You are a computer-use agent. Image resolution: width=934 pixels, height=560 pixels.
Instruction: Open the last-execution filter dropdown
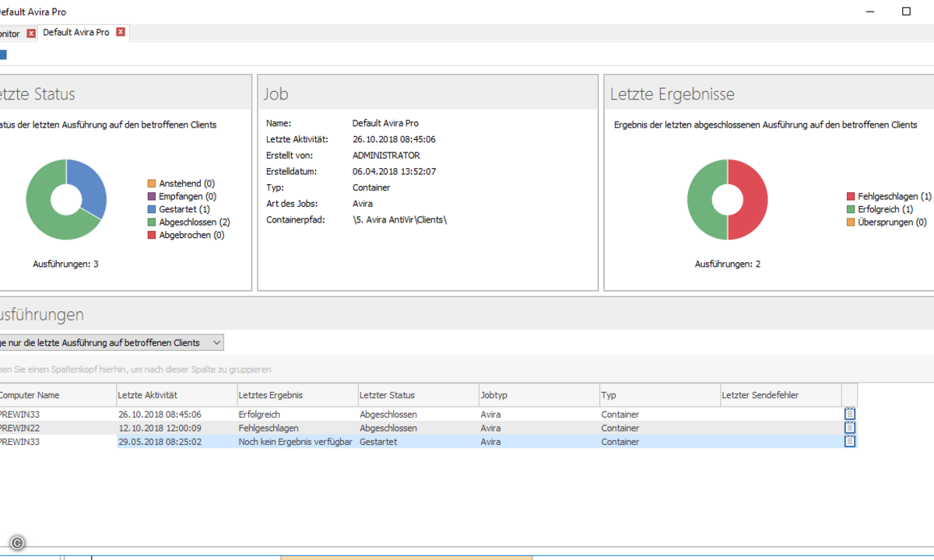click(217, 342)
